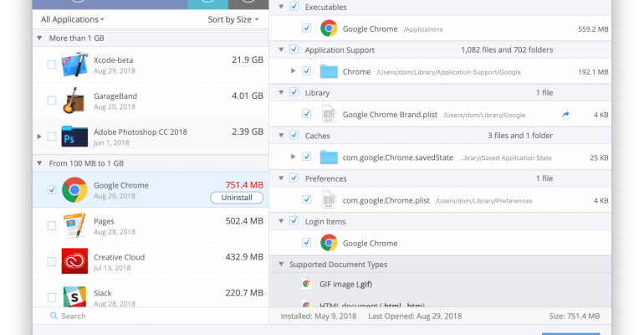Screen dimensions: 644x335
Task: Click the Xcode-beta app icon
Action: [74, 64]
